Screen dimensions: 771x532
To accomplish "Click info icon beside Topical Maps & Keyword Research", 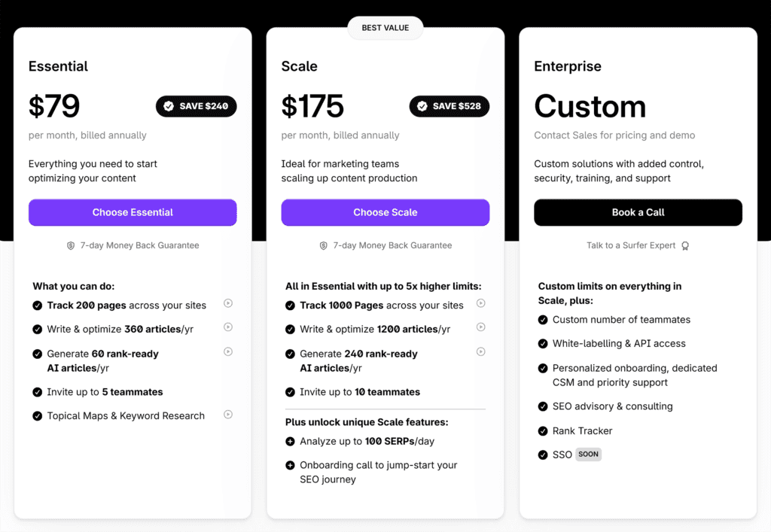I will [228, 415].
